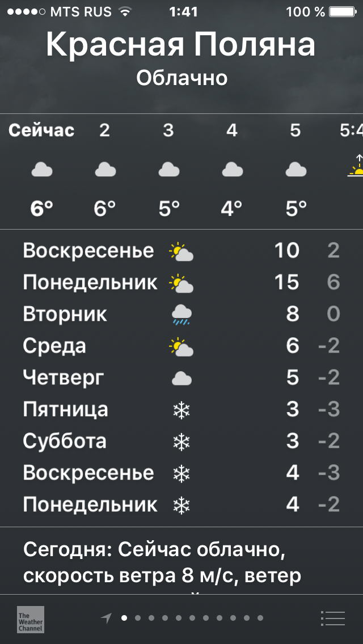
Task: Tap the cloud icon under Сейчас
Action: tap(41, 169)
